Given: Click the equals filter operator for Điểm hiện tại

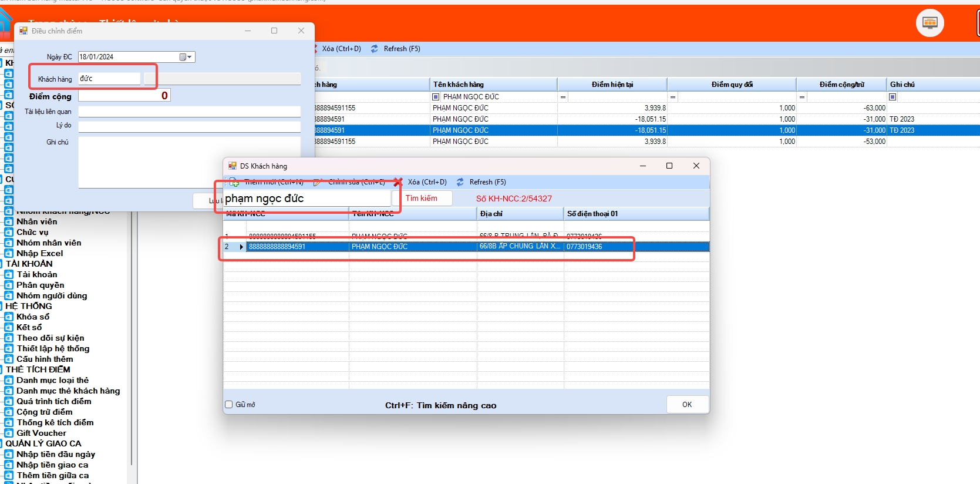Looking at the screenshot, I should [563, 97].
